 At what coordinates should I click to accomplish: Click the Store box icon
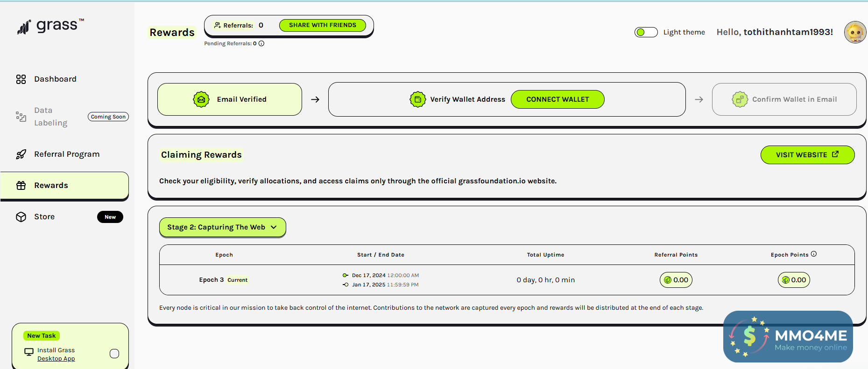pyautogui.click(x=21, y=217)
